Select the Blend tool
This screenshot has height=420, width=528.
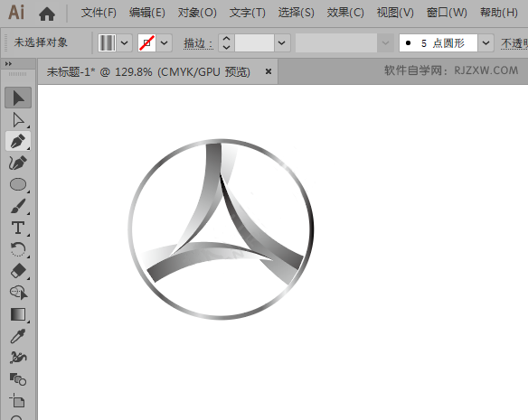pos(18,379)
